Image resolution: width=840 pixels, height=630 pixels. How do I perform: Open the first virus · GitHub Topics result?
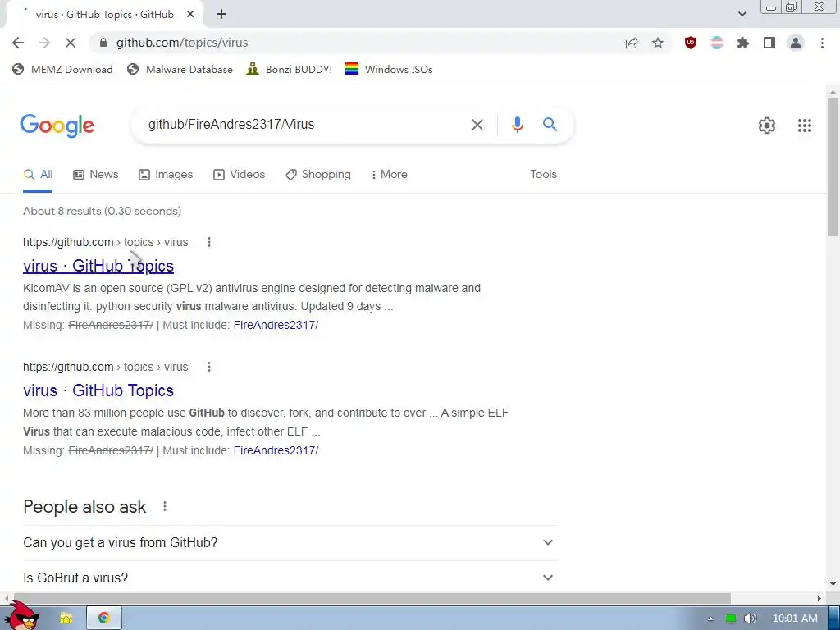(98, 266)
